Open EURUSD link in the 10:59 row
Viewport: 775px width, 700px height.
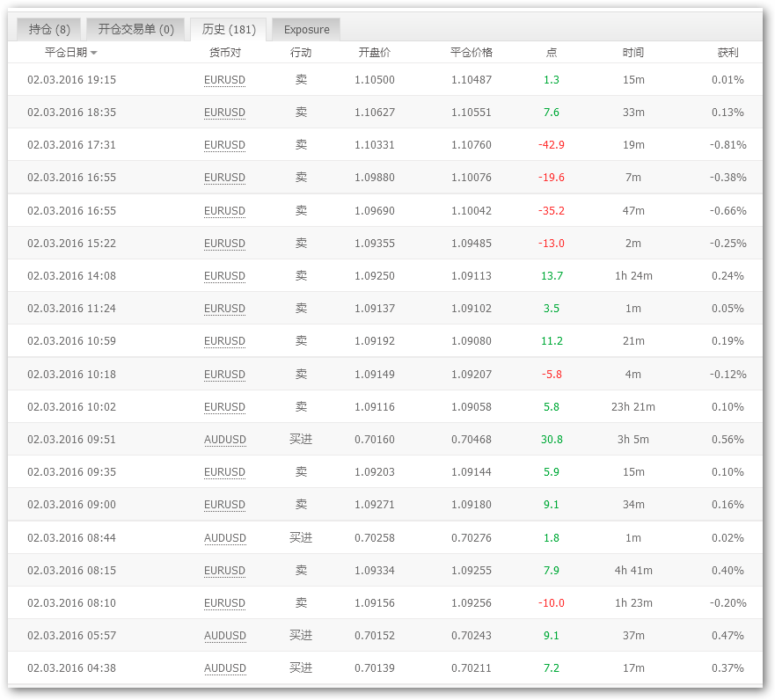(225, 341)
